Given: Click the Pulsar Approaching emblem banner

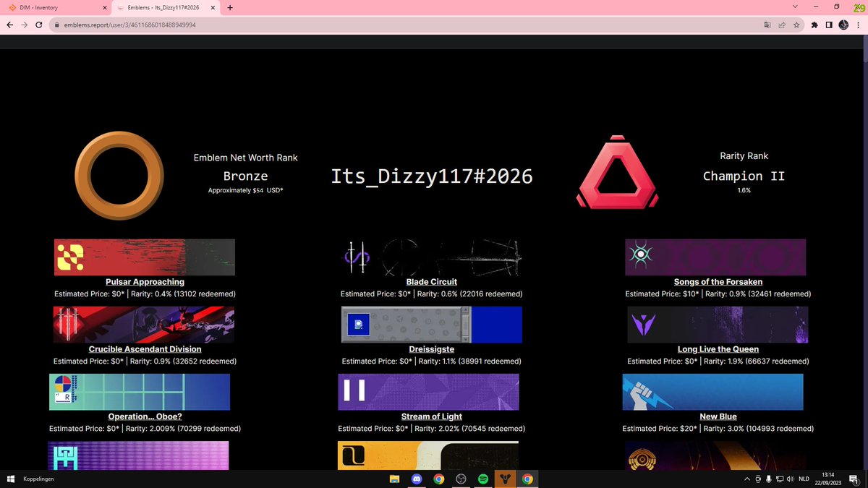Looking at the screenshot, I should [x=145, y=257].
